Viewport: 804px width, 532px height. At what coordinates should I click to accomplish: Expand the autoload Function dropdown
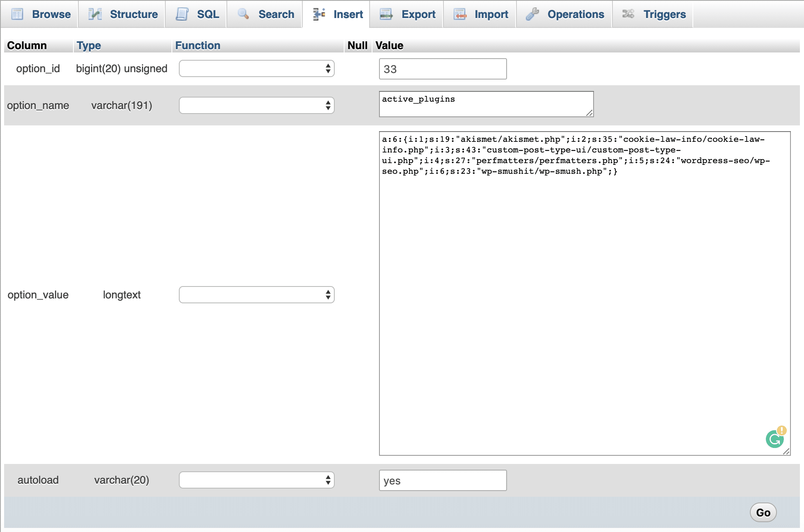click(257, 481)
